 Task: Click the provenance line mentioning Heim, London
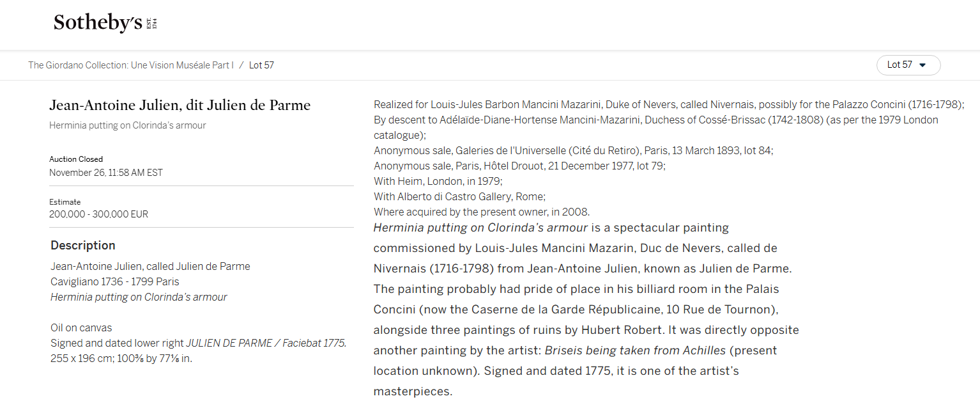click(438, 182)
